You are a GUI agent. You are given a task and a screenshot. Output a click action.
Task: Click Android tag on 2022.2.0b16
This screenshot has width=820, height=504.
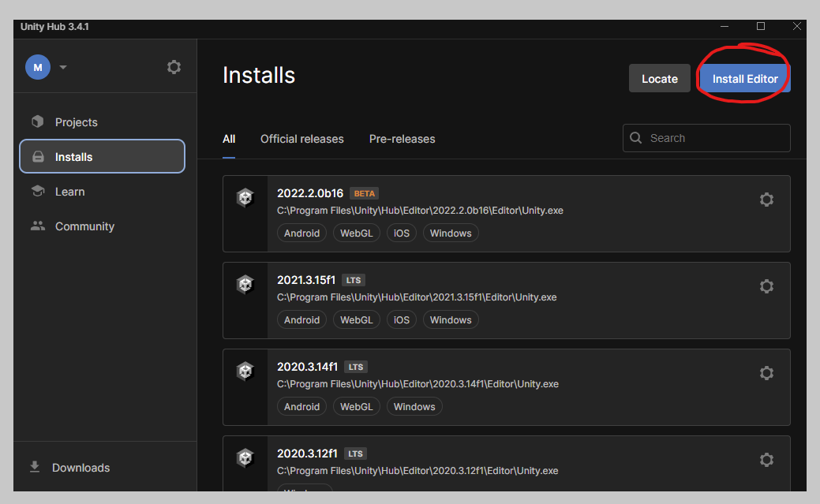(301, 233)
